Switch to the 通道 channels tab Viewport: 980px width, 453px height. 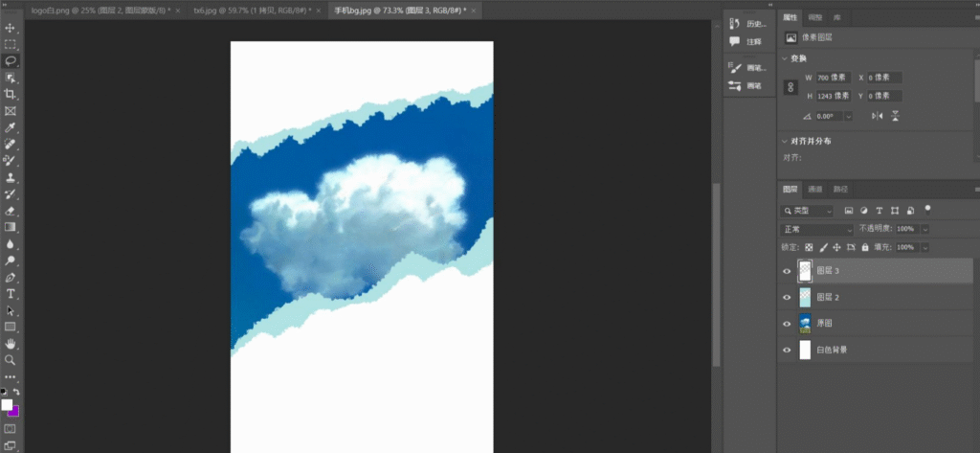click(x=815, y=189)
